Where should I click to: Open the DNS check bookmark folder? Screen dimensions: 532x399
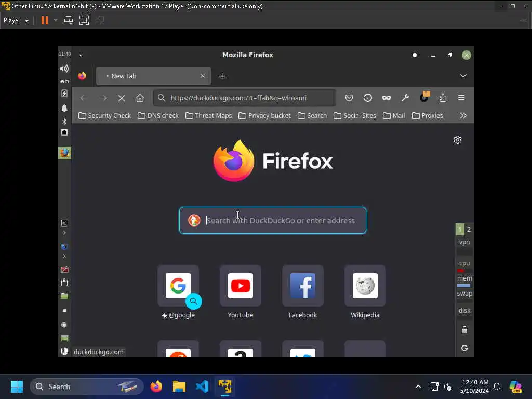pos(158,116)
